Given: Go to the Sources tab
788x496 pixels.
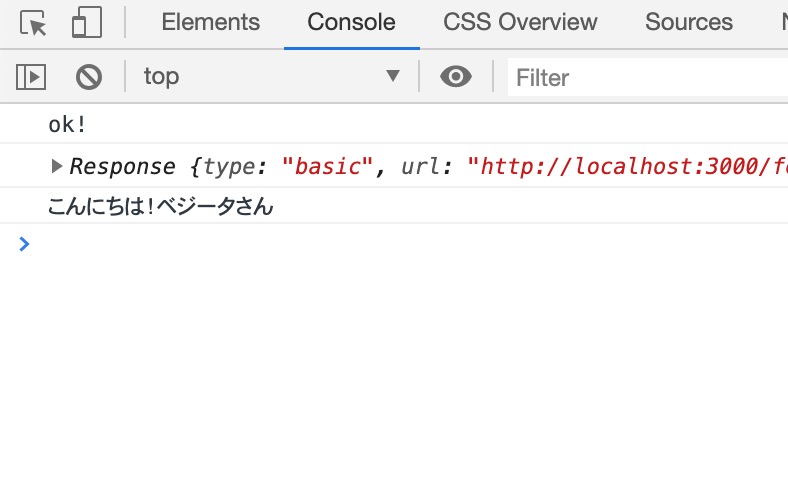Looking at the screenshot, I should pos(688,22).
